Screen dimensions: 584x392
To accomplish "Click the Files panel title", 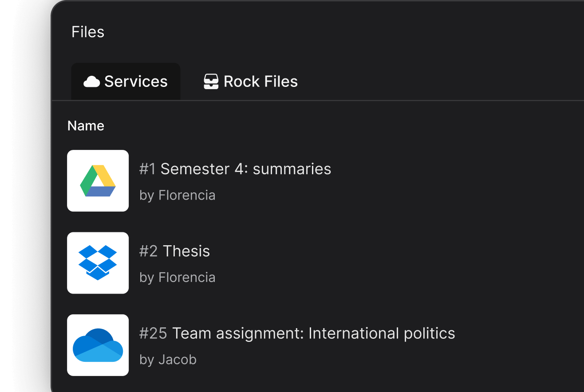I will pyautogui.click(x=87, y=31).
